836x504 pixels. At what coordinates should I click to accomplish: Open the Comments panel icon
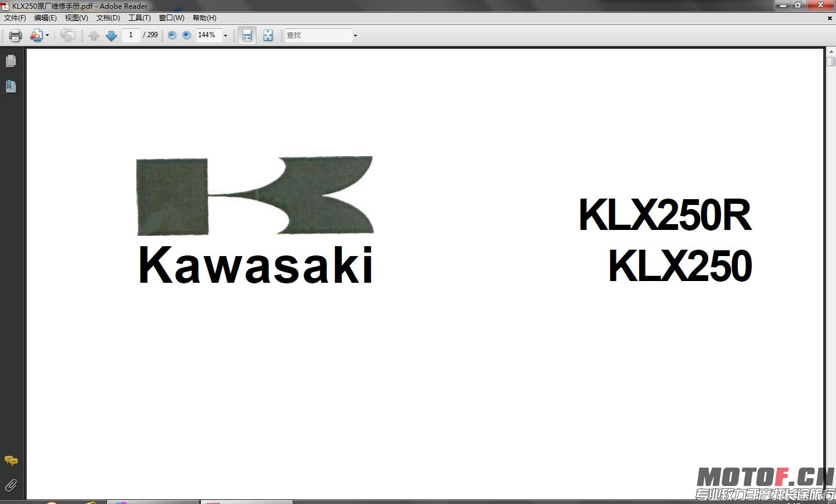pos(11,461)
